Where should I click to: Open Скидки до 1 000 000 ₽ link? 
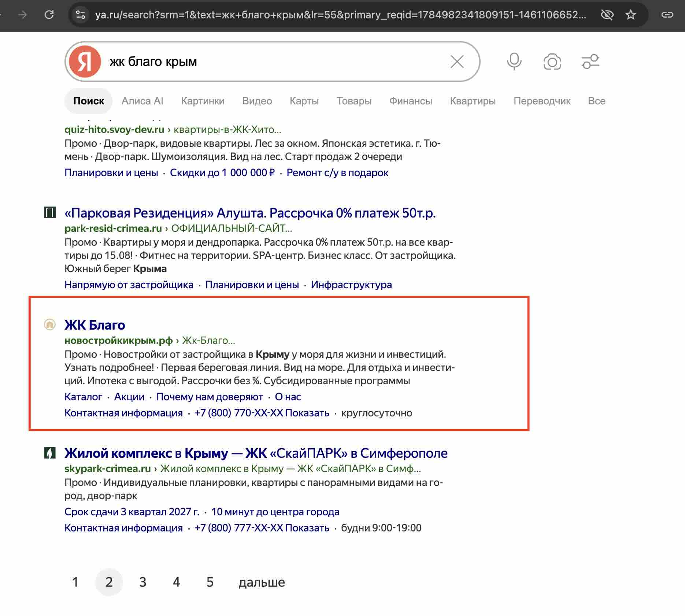(222, 172)
